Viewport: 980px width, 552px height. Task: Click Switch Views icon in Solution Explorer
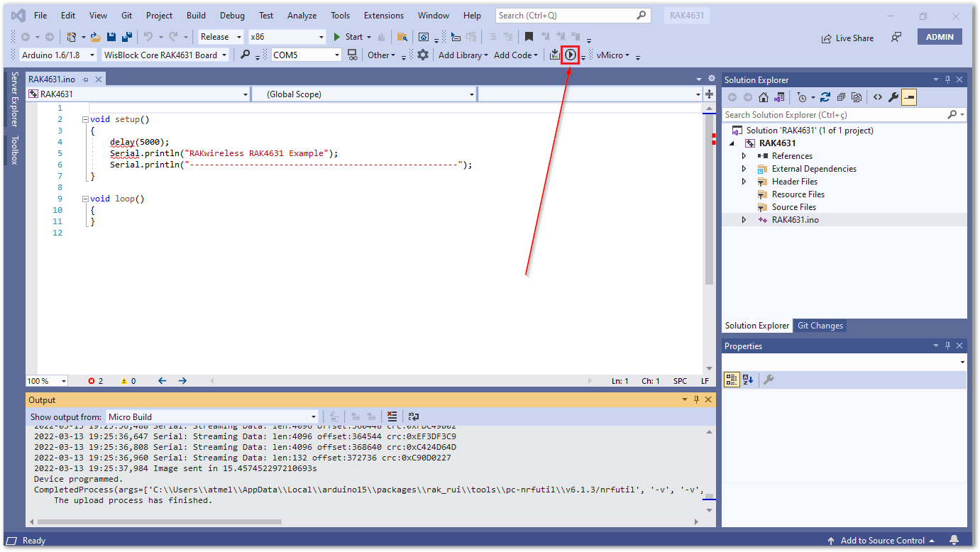[780, 97]
